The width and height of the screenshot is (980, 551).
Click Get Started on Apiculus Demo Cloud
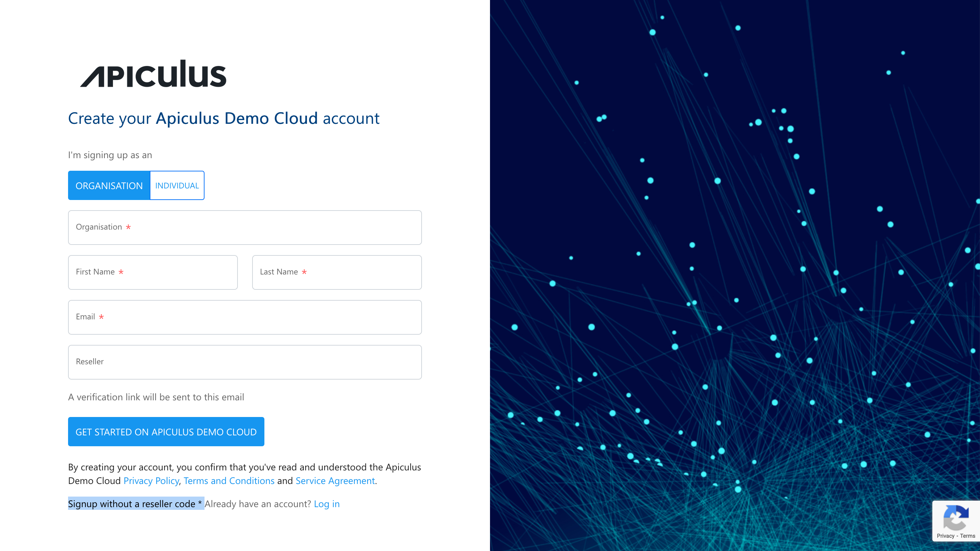point(166,432)
